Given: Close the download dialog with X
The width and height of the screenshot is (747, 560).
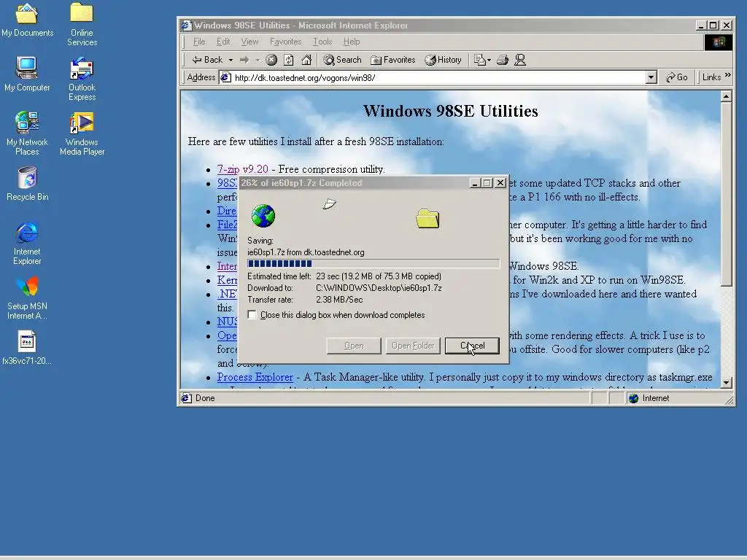Looking at the screenshot, I should point(500,183).
